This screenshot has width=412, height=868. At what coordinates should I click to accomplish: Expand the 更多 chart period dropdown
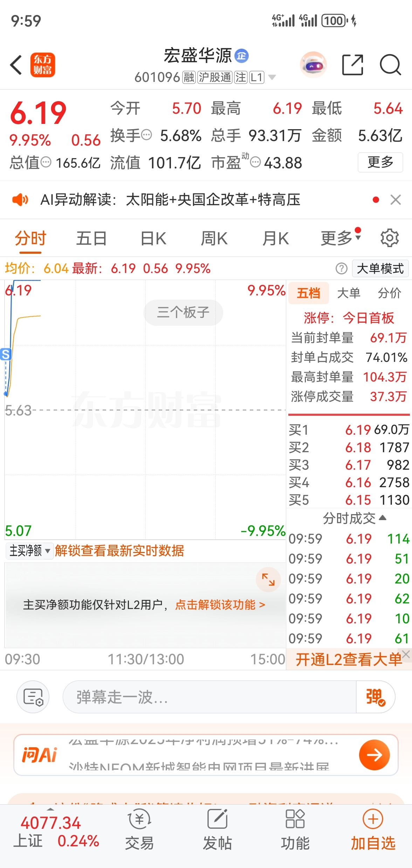[341, 238]
